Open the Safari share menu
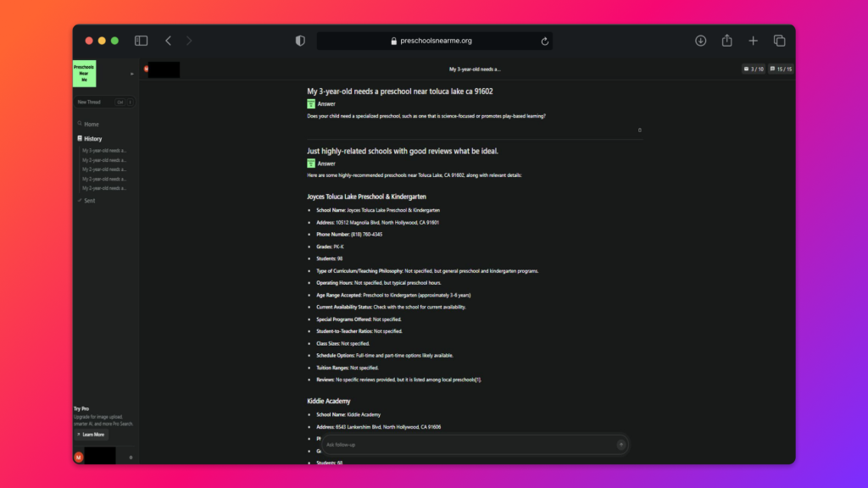This screenshot has width=868, height=488. click(x=726, y=41)
